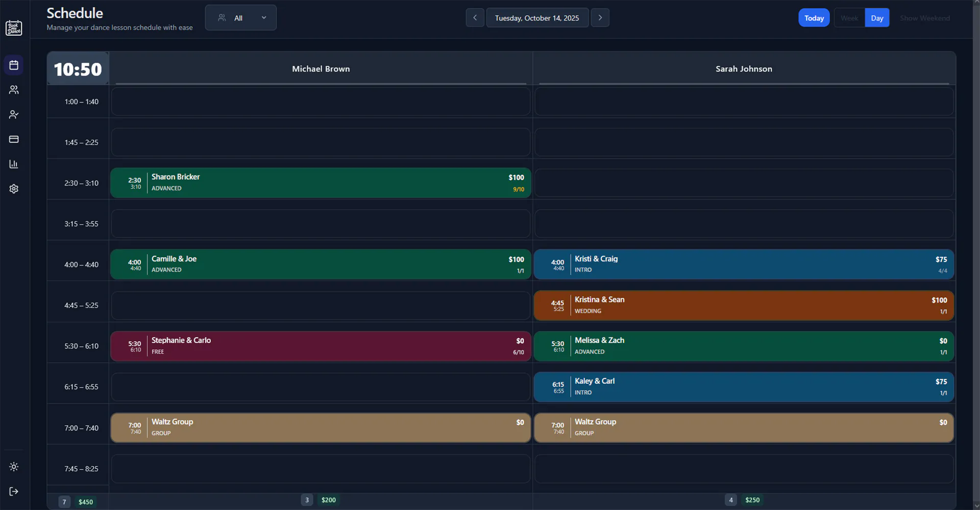This screenshot has height=510, width=980.
Task: Go to previous day arrow
Action: click(475, 18)
